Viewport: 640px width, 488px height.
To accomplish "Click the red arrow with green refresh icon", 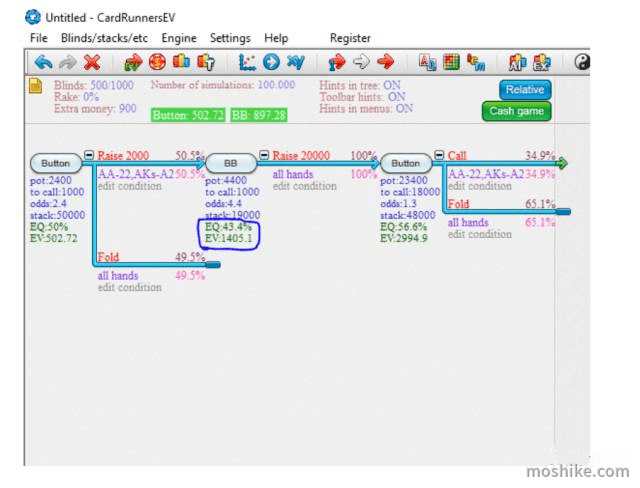I will pyautogui.click(x=133, y=62).
